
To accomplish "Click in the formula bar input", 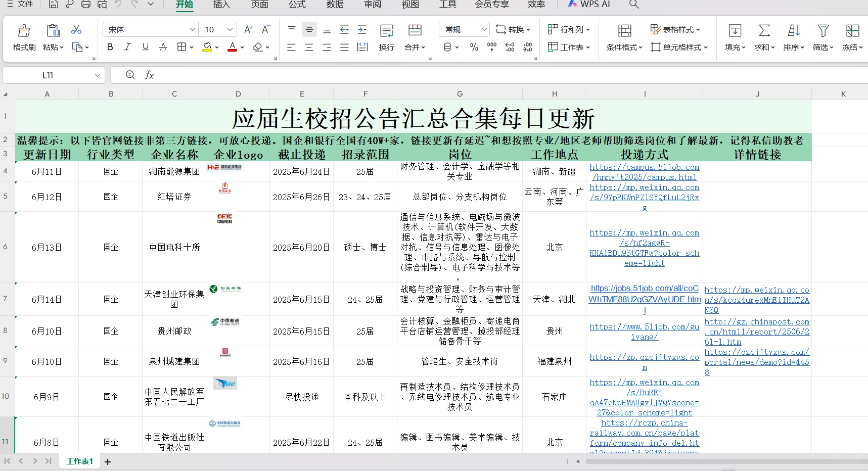I will pyautogui.click(x=515, y=75).
